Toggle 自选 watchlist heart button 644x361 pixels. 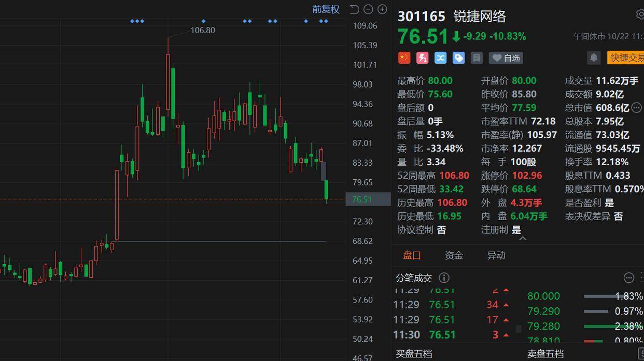click(506, 57)
